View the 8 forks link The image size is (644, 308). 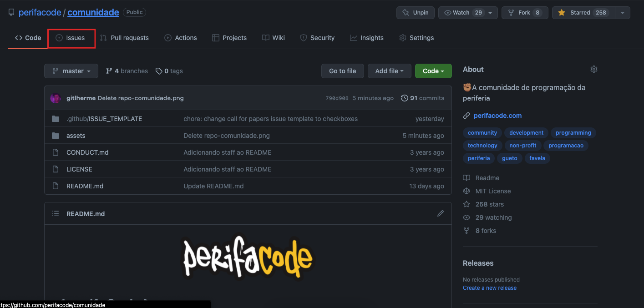(x=480, y=231)
